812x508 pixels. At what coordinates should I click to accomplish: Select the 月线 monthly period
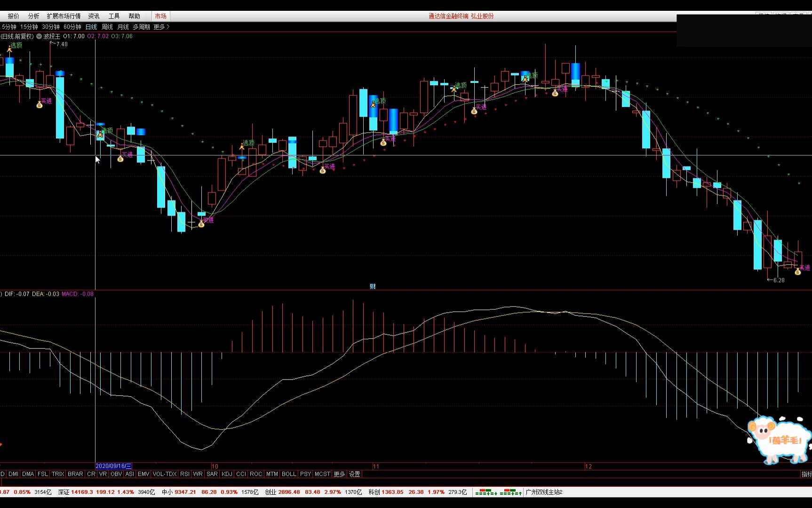click(x=123, y=27)
